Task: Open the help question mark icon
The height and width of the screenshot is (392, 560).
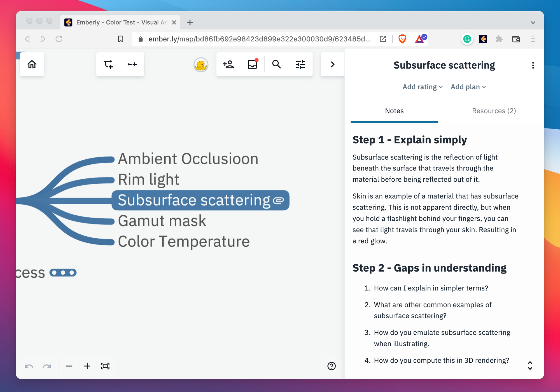Action: 332,366
